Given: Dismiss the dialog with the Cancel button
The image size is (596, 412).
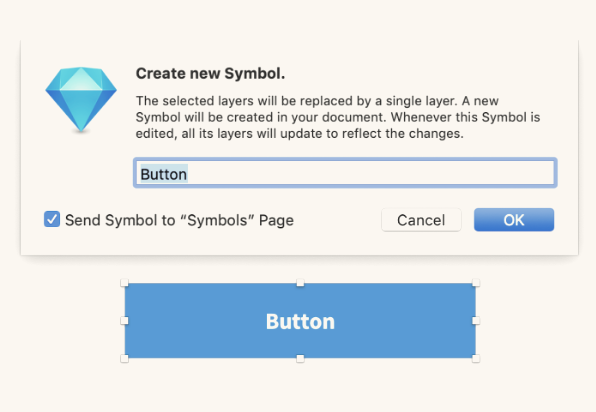Looking at the screenshot, I should [x=421, y=220].
